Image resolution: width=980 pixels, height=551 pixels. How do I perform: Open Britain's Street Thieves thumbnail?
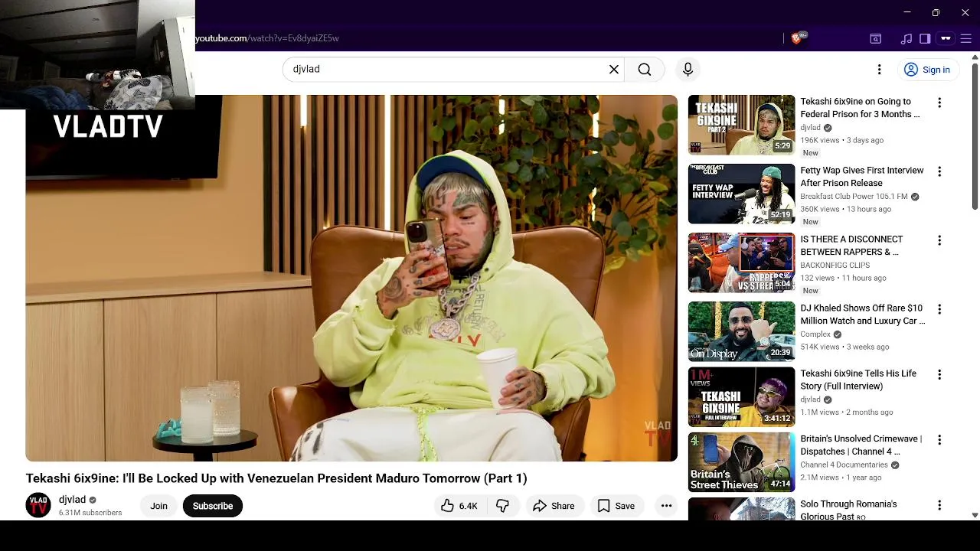click(741, 462)
